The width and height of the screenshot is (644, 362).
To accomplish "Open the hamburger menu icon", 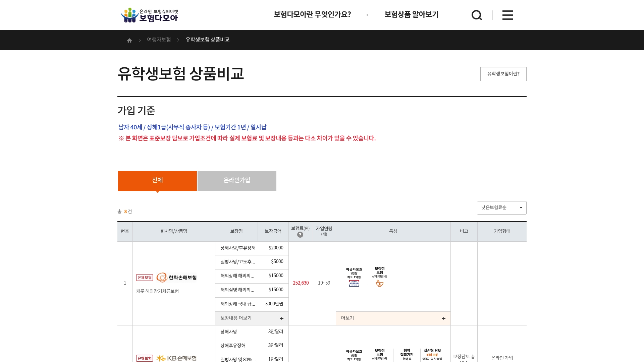I will [x=507, y=15].
